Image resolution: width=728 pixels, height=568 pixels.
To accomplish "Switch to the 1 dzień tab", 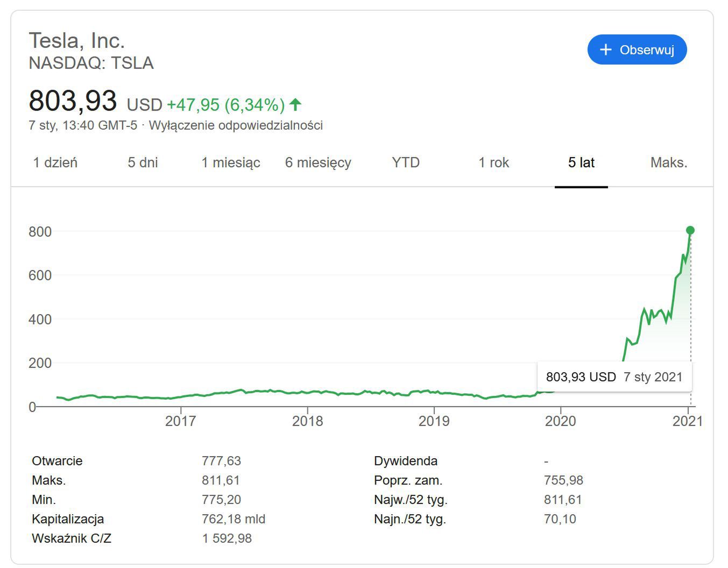I will pyautogui.click(x=55, y=162).
